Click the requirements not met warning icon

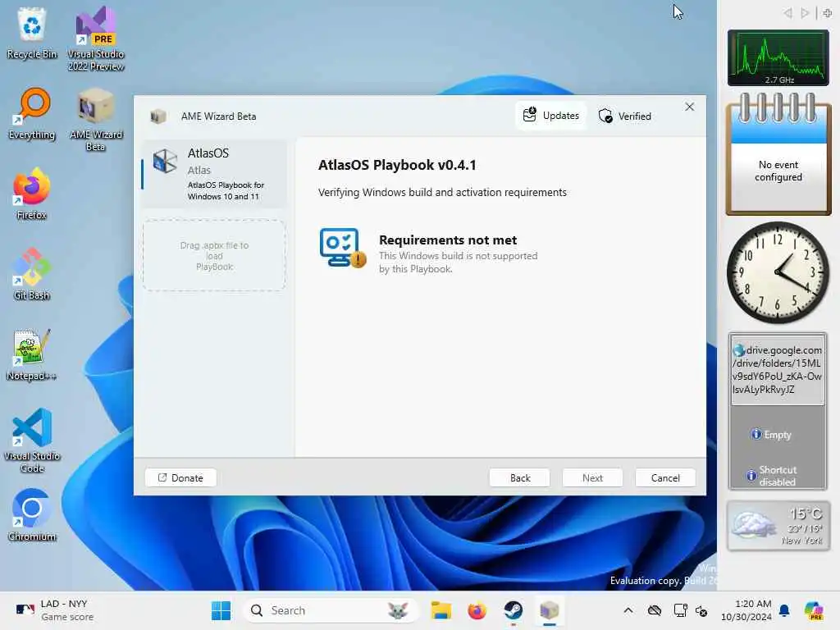343,248
